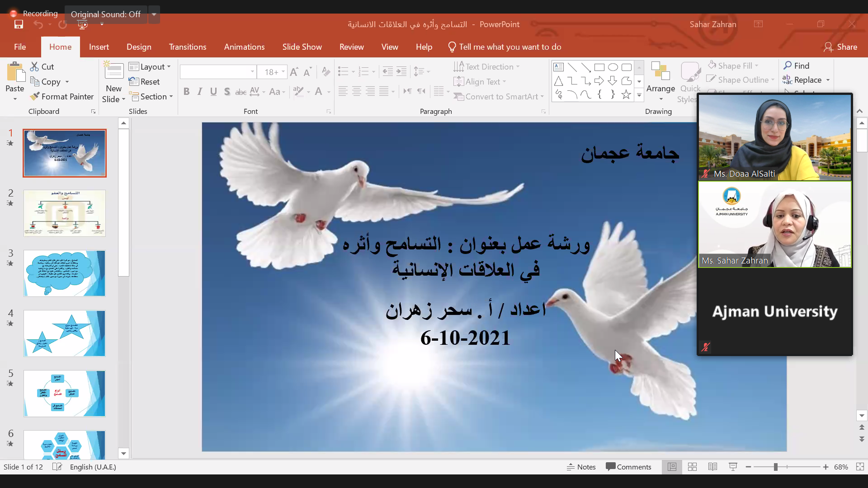Viewport: 868px width, 488px height.
Task: Click the zoom slider handle
Action: 775,467
